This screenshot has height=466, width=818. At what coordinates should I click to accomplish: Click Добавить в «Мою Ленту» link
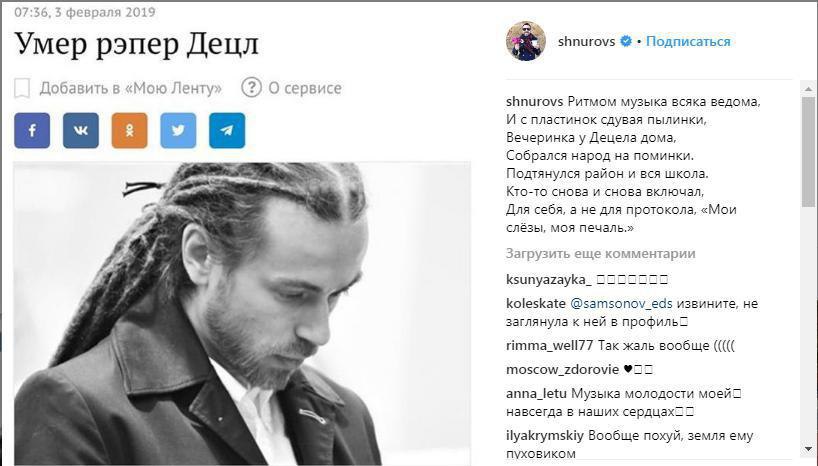130,88
